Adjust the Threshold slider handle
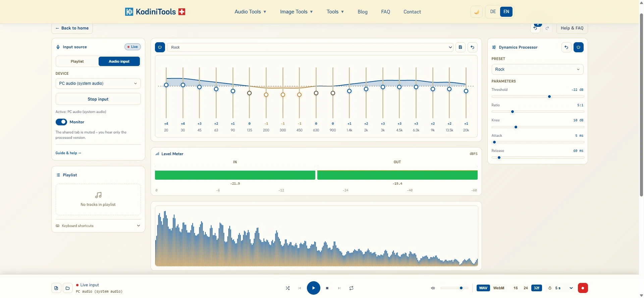 click(x=549, y=97)
